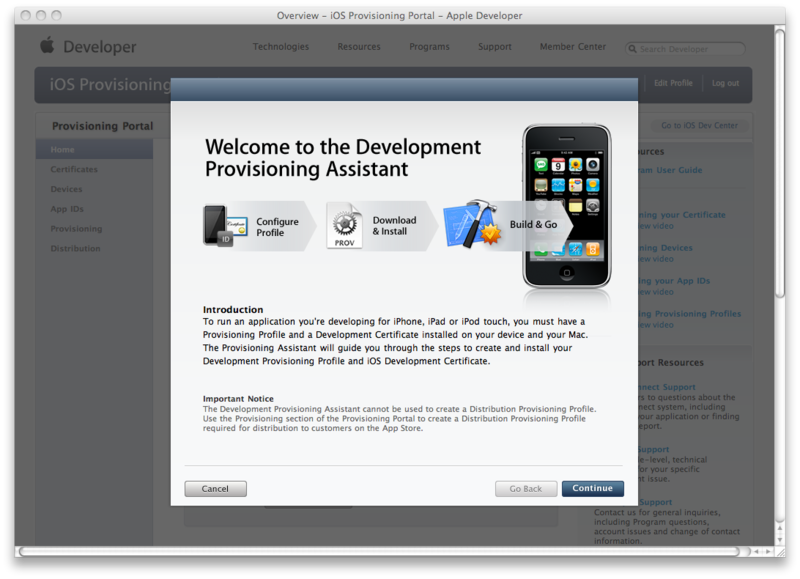Open the Obtaining your Certificate link
800x579 pixels.
682,215
